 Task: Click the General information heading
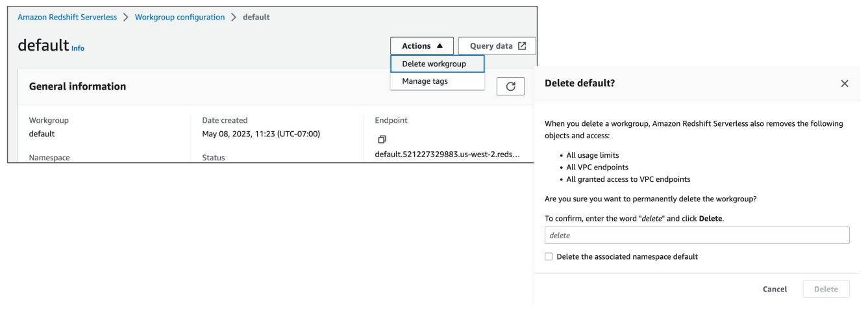click(x=78, y=86)
